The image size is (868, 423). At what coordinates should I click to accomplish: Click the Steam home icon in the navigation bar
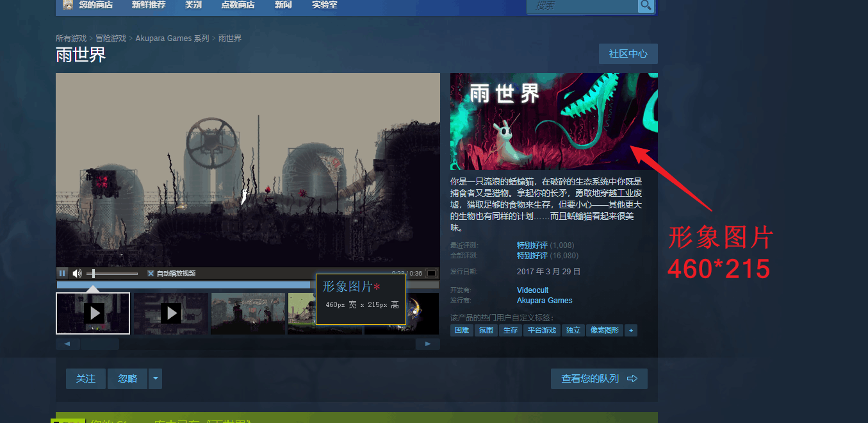click(68, 4)
